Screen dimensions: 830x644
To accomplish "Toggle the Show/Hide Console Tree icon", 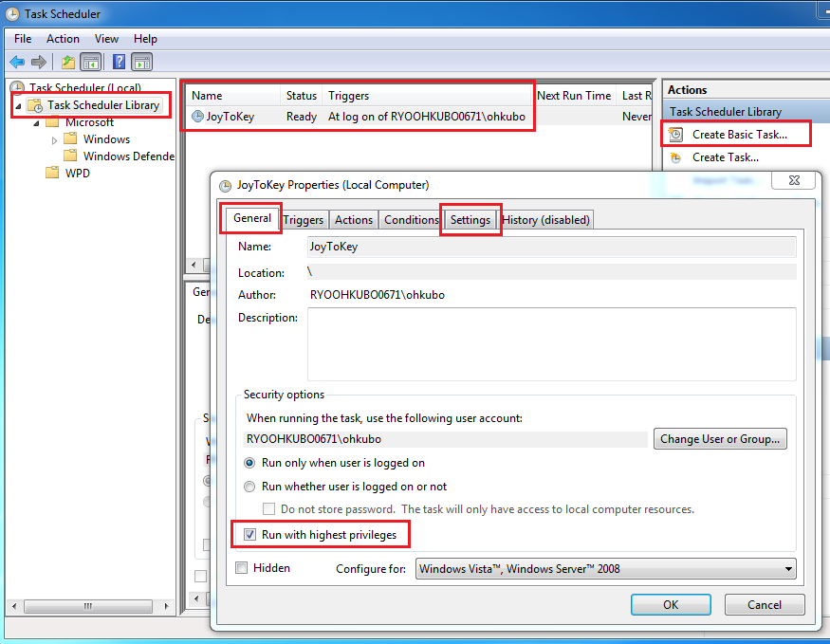I will 90,62.
